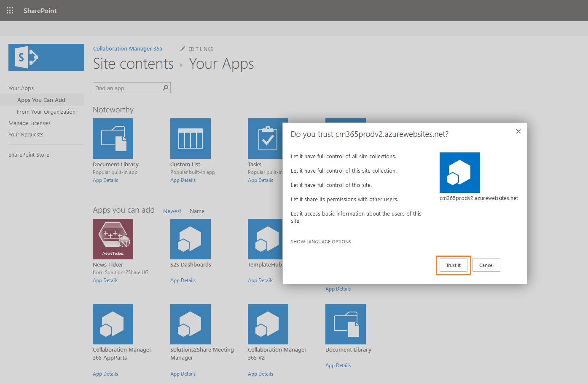Go to Manage Licenses

30,123
